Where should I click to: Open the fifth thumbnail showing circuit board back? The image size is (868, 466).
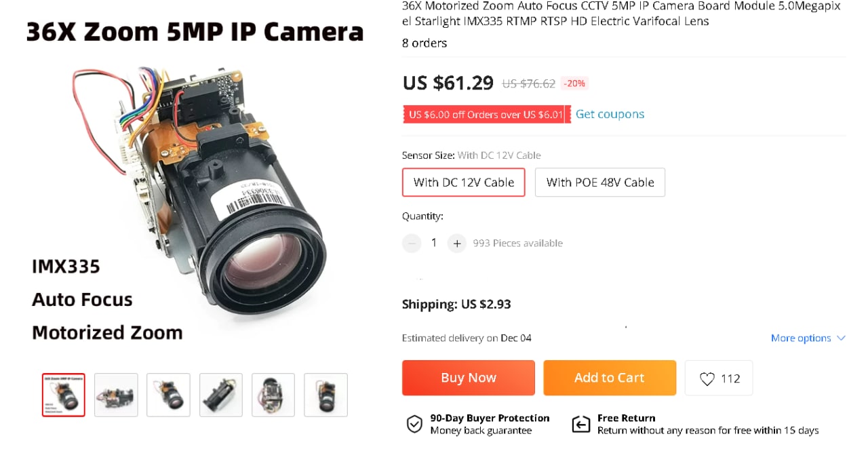pos(273,395)
